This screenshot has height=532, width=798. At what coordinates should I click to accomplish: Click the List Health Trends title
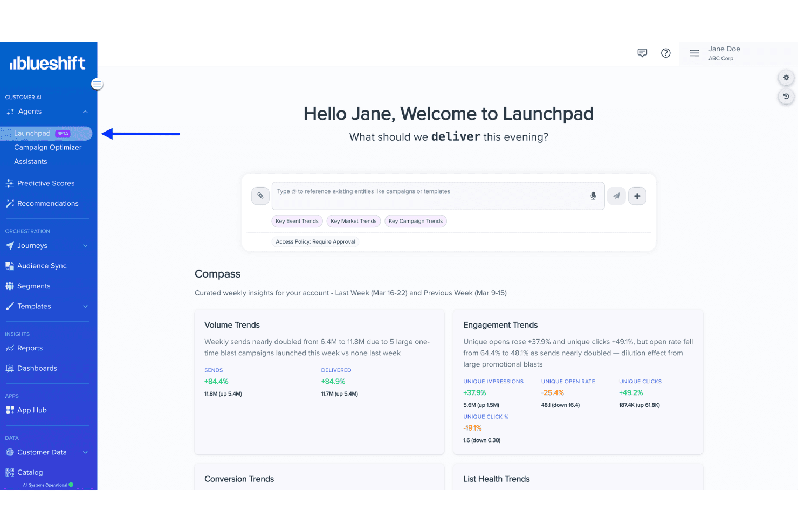click(496, 479)
